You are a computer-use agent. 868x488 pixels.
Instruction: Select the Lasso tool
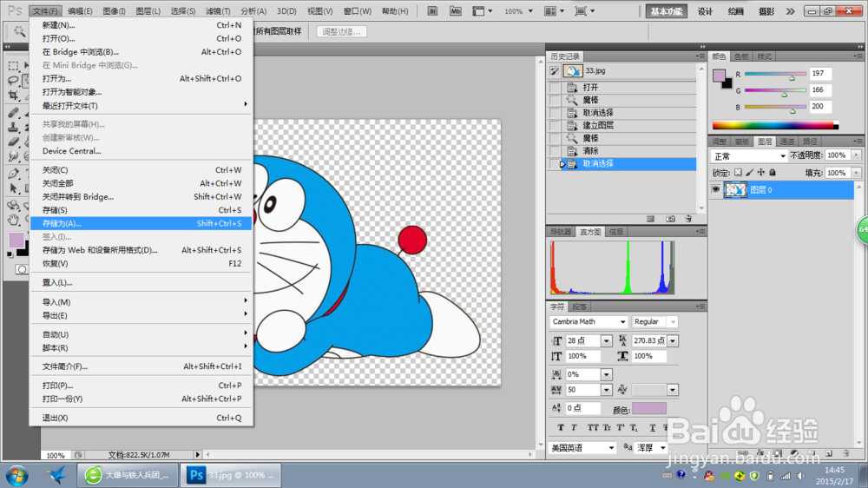click(x=13, y=80)
